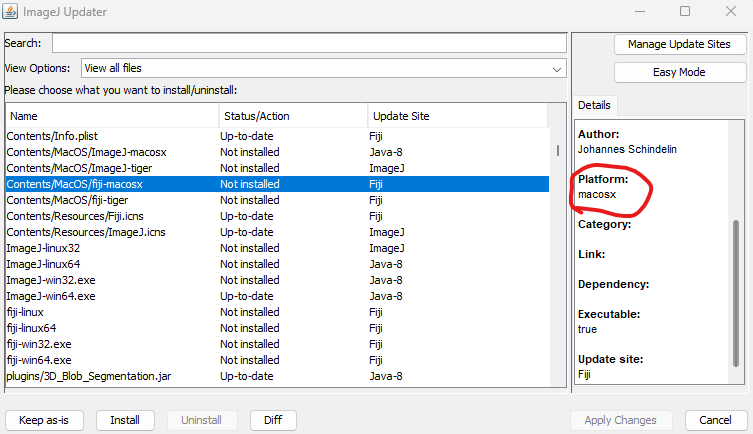This screenshot has width=753, height=434.
Task: Minimize the ImageJ Updater window
Action: pos(640,12)
